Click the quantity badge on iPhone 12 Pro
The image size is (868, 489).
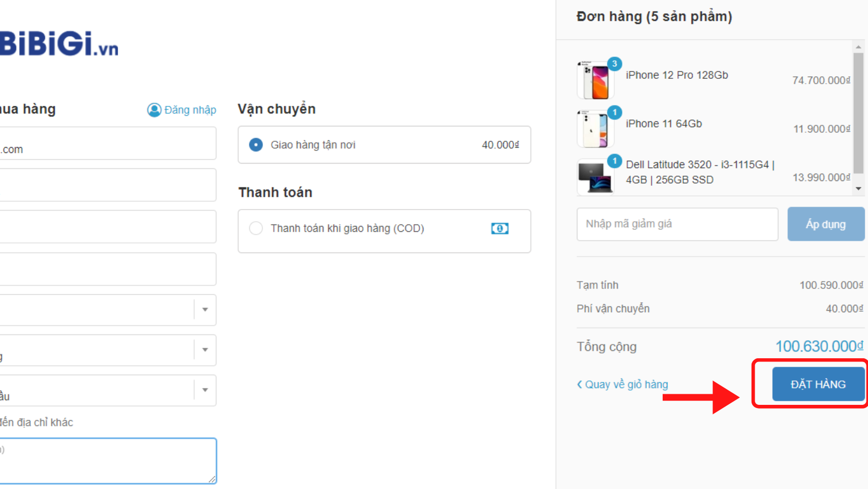[x=614, y=64]
